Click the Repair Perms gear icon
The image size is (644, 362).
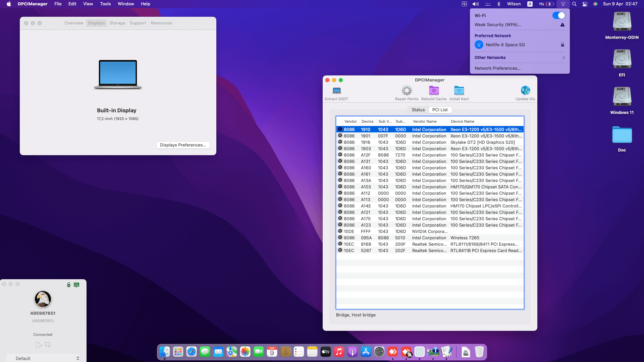[x=407, y=90]
